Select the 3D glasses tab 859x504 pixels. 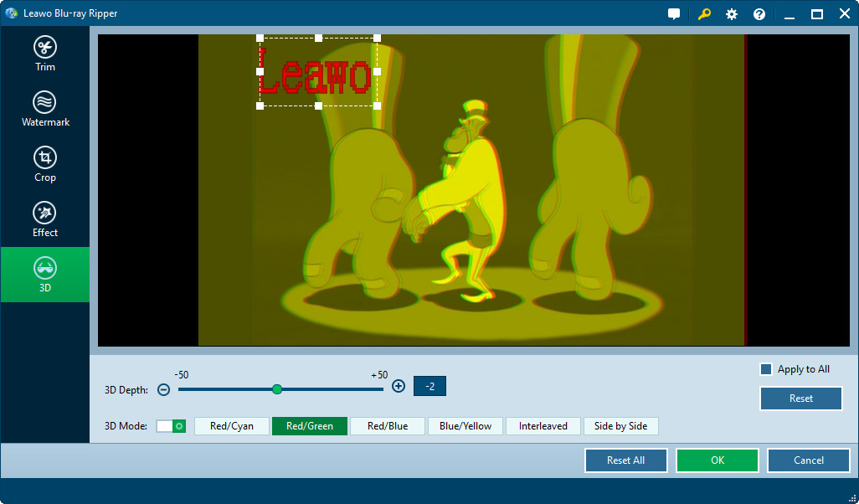pos(45,275)
